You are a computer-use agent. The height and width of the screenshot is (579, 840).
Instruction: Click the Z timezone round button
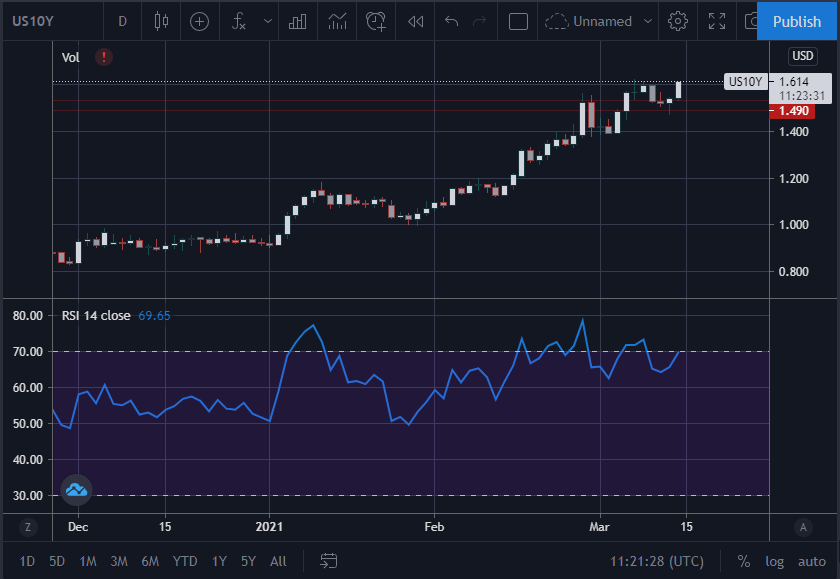pyautogui.click(x=28, y=528)
